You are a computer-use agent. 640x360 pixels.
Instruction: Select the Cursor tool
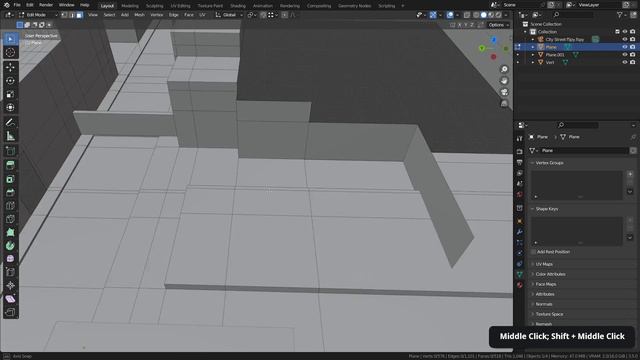10,52
